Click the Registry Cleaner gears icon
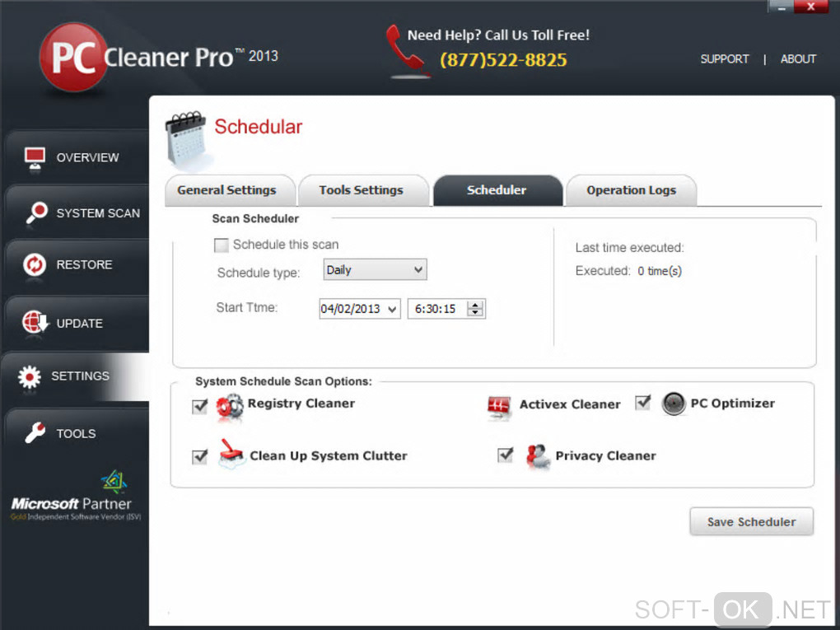The height and width of the screenshot is (630, 840). pos(230,407)
